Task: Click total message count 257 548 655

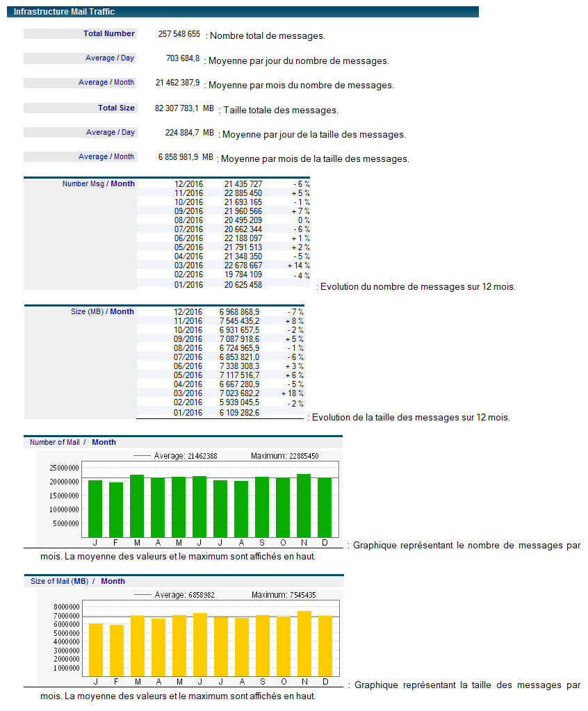Action: [179, 34]
